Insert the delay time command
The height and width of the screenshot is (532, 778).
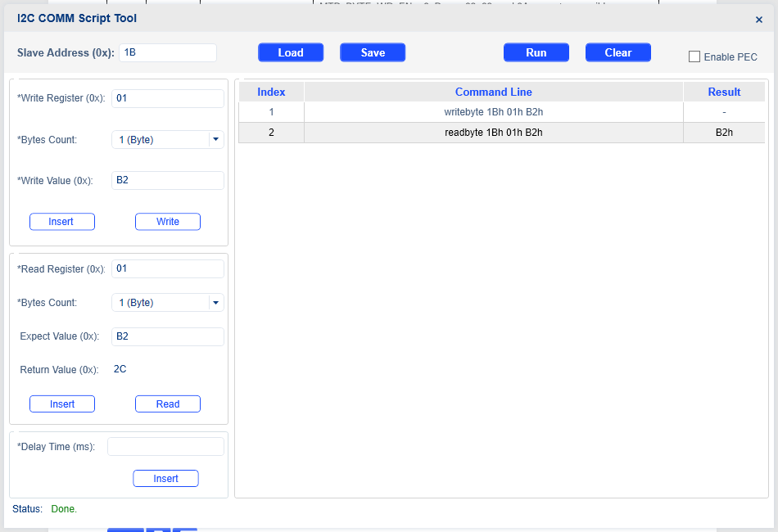[x=165, y=479]
